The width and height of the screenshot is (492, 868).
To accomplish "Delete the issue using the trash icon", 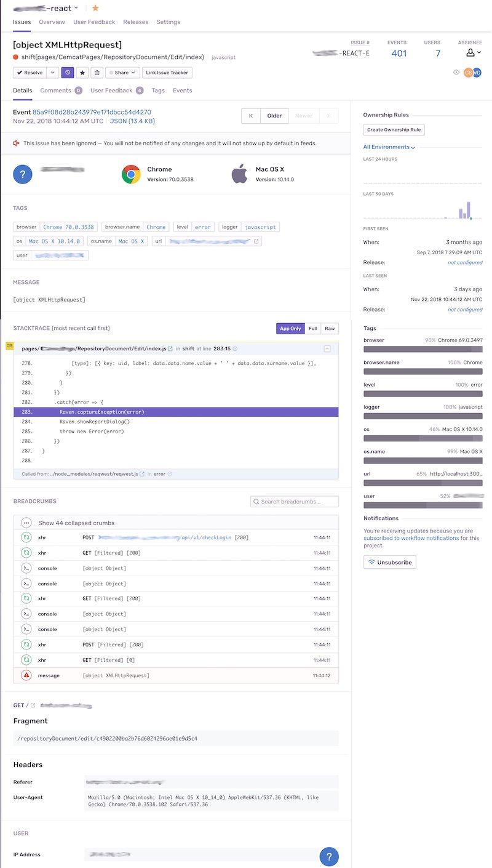I will click(x=97, y=73).
